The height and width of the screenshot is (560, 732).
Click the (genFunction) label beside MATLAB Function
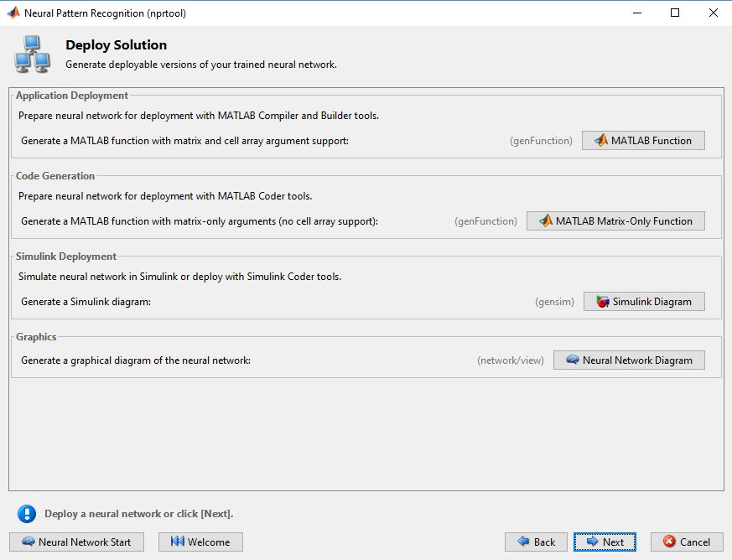tap(541, 141)
